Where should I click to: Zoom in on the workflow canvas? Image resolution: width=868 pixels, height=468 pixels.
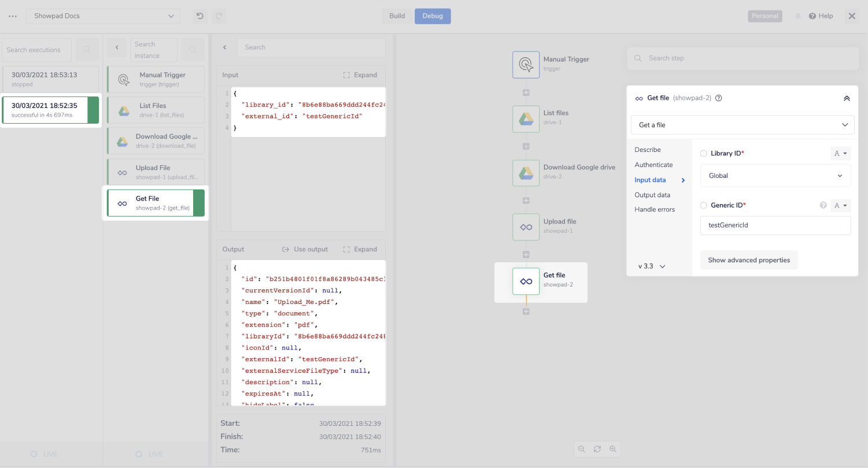pos(612,449)
